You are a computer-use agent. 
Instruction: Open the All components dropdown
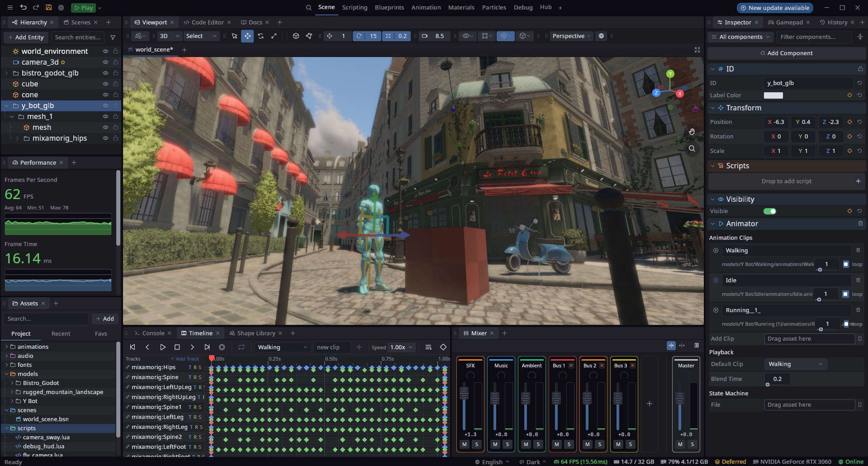point(740,37)
